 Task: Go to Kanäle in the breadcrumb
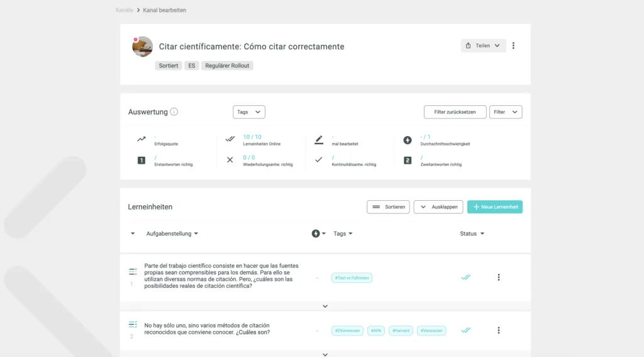click(x=124, y=10)
